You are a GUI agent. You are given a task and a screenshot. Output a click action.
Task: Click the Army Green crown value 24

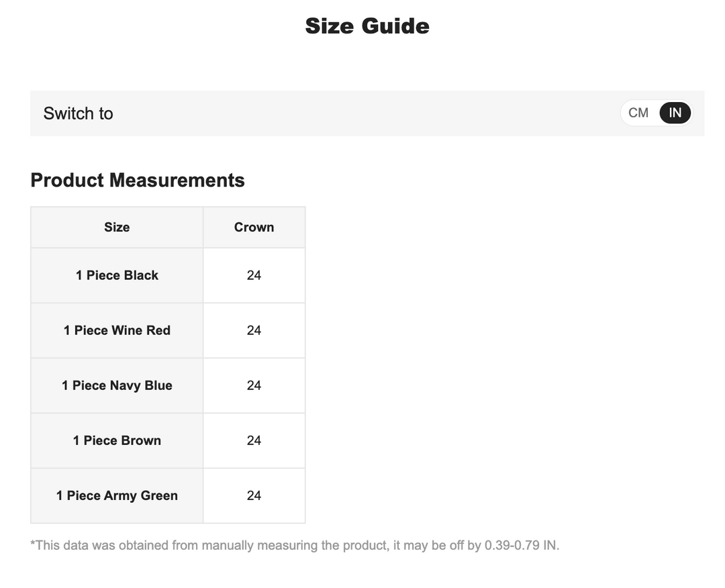254,495
